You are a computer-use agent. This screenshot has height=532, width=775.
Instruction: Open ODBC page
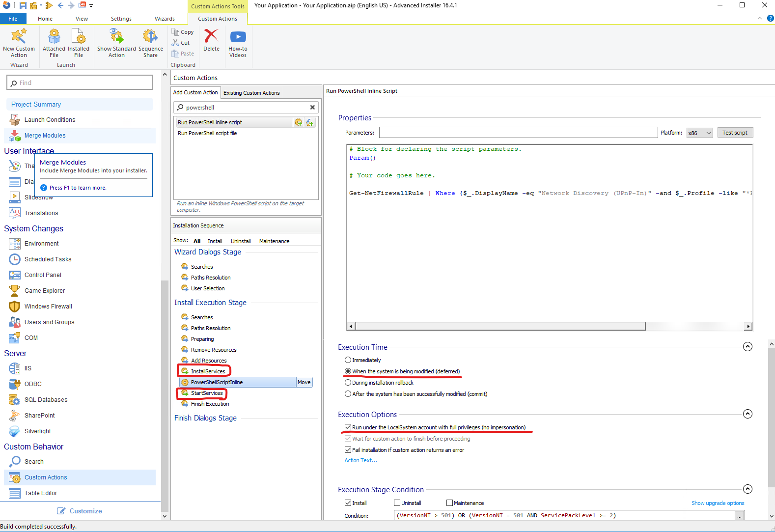click(33, 384)
